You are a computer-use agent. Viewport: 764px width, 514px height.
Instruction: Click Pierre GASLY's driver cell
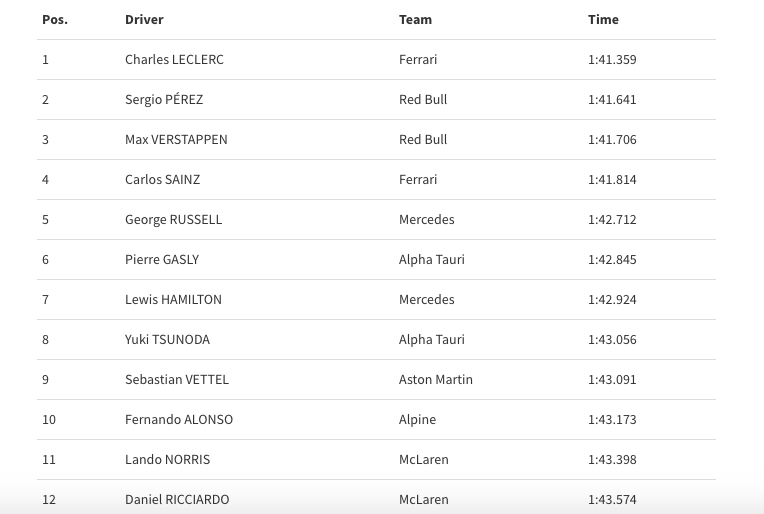point(162,259)
